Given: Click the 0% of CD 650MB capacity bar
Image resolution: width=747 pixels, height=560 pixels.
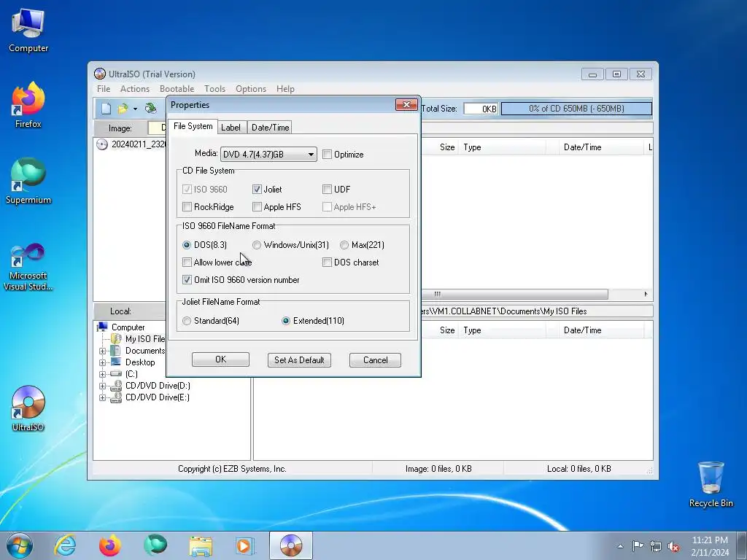Looking at the screenshot, I should tap(576, 109).
